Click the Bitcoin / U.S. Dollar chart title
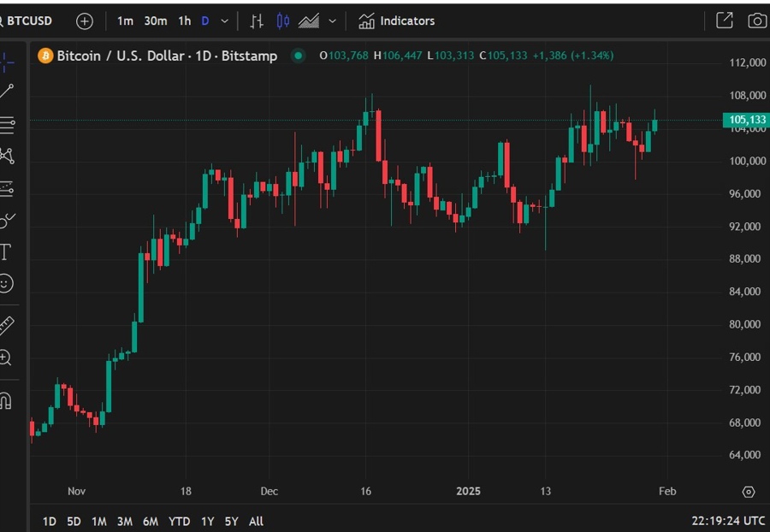The width and height of the screenshot is (770, 532). (167, 56)
